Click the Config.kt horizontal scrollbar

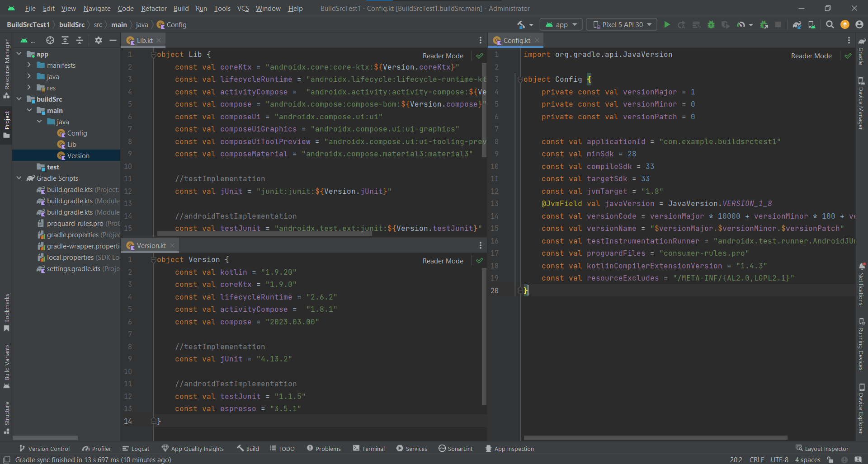click(656, 438)
